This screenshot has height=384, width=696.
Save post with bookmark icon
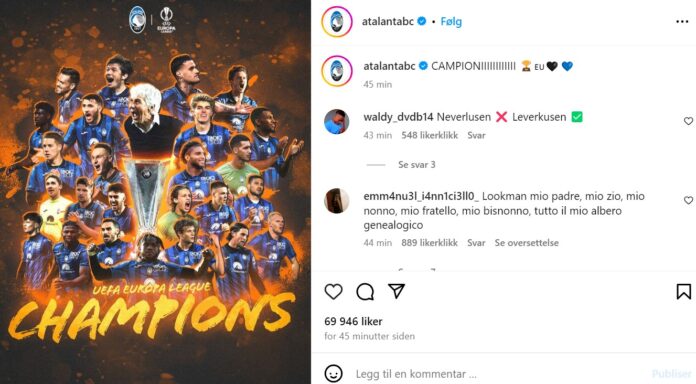coord(684,292)
